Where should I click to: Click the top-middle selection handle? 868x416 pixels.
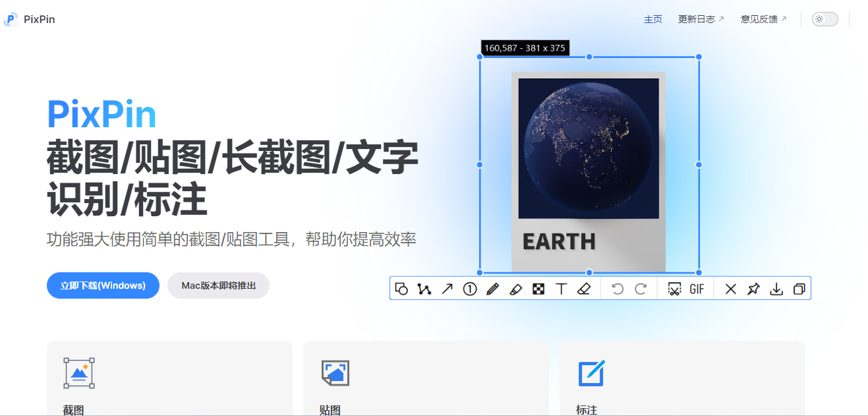[589, 57]
